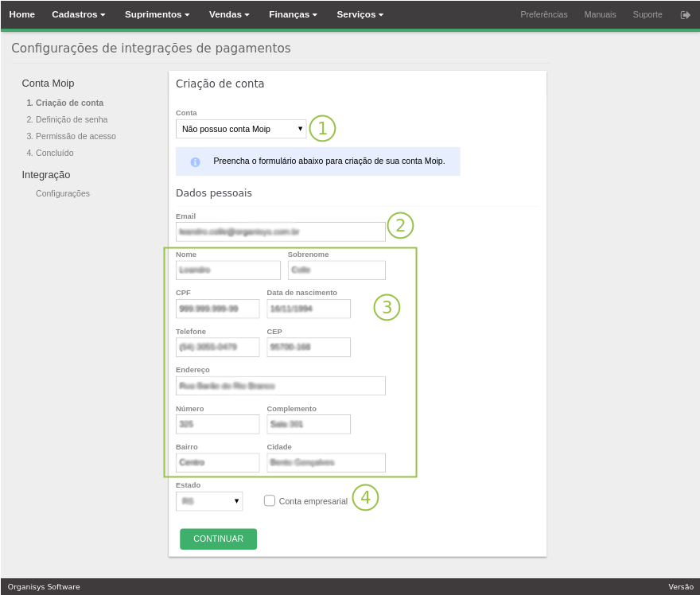Click the Conta Moip sidebar heading
The height and width of the screenshot is (595, 700).
click(49, 84)
